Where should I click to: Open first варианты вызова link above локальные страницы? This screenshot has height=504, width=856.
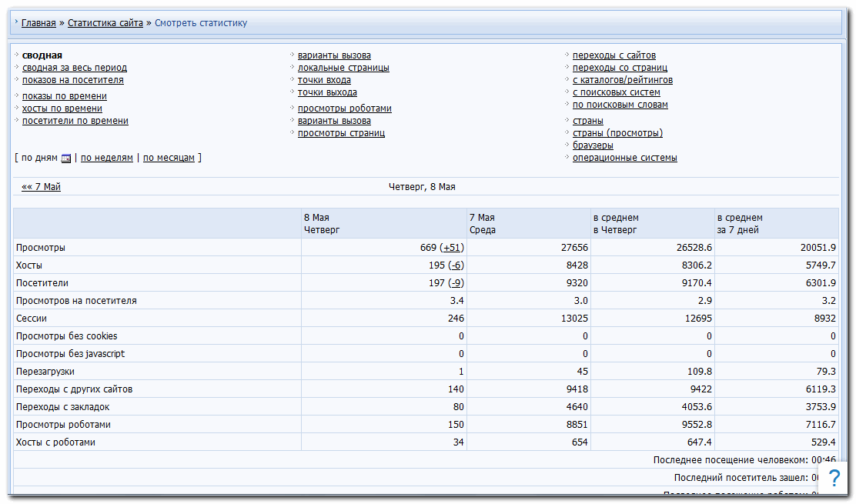[x=334, y=55]
